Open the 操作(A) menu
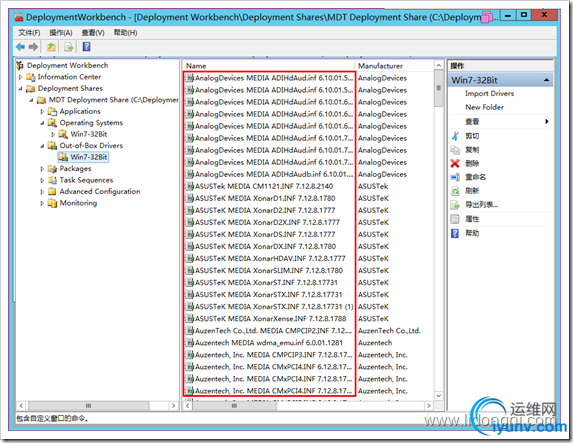Image resolution: width=573 pixels, height=443 pixels. point(61,33)
